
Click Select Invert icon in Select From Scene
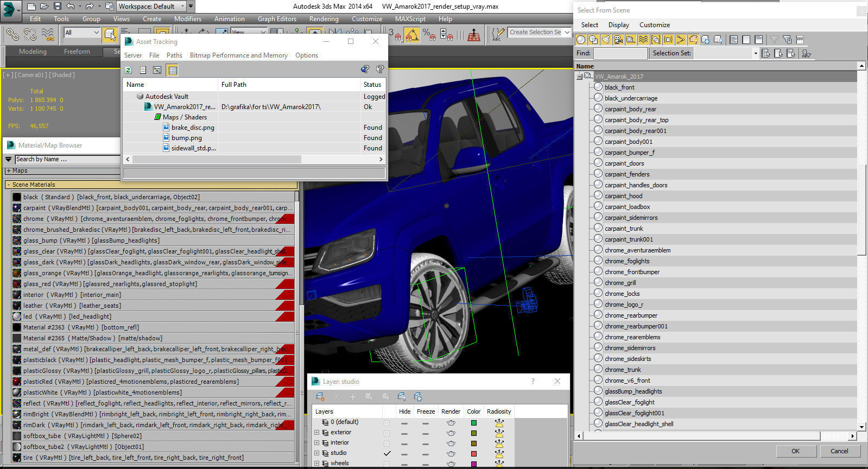pyautogui.click(x=759, y=40)
